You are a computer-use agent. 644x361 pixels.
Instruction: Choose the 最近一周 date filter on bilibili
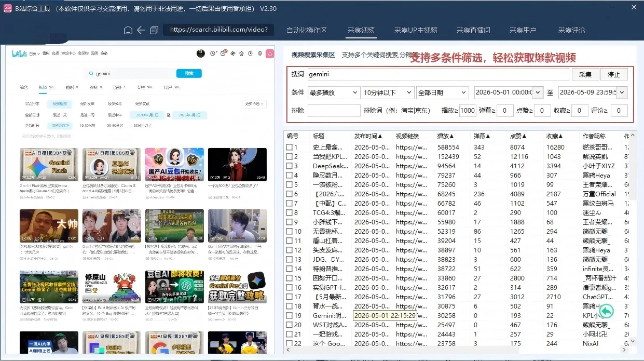87,115
